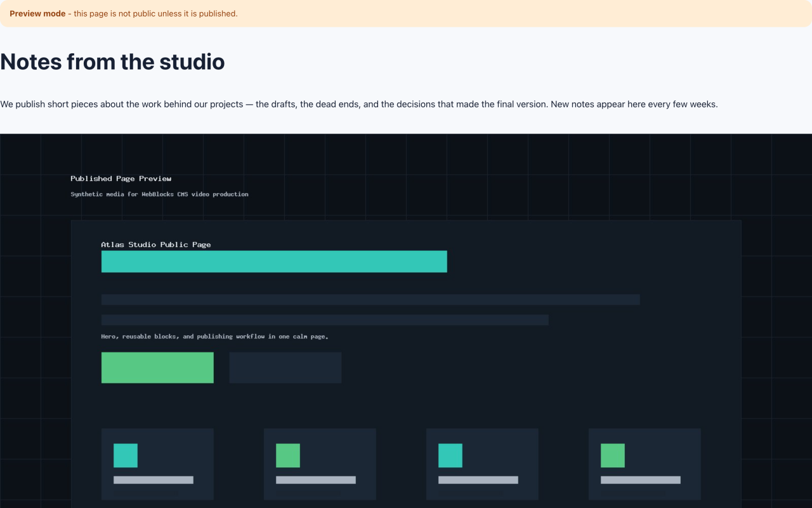The height and width of the screenshot is (508, 812).
Task: Click the "Hero, reusable blocks, and publishing workflow" caption
Action: click(x=214, y=337)
